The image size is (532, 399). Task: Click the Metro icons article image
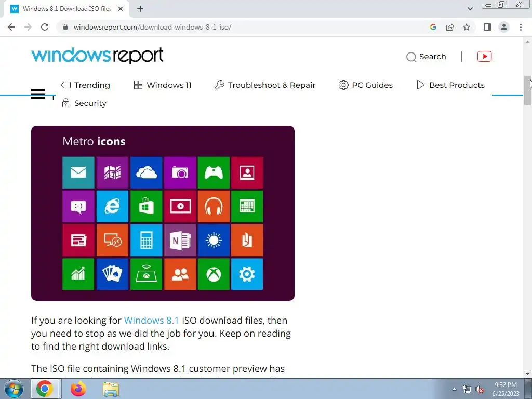[x=163, y=213]
